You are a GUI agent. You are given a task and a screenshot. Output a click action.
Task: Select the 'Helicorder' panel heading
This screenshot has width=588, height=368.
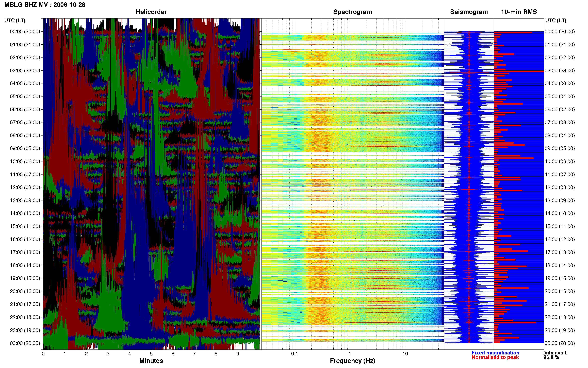tap(151, 12)
